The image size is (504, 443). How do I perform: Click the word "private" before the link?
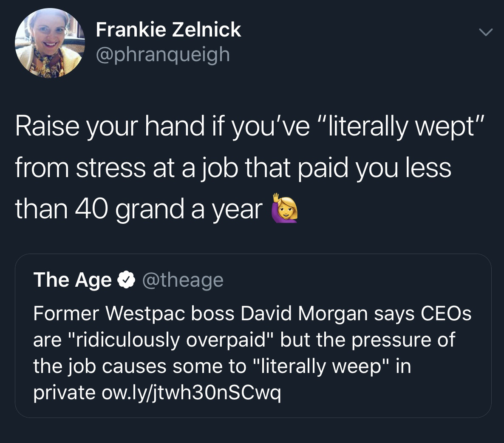pyautogui.click(x=64, y=392)
